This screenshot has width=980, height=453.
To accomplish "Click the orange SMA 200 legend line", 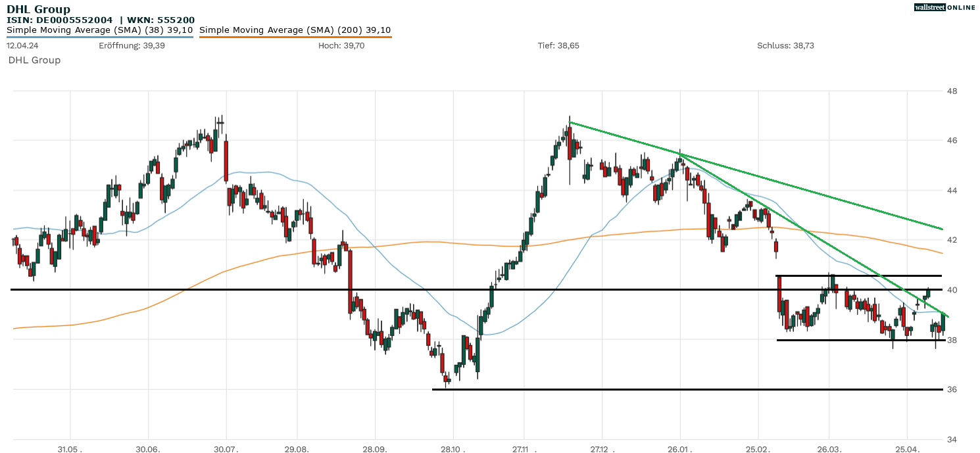I will point(295,37).
